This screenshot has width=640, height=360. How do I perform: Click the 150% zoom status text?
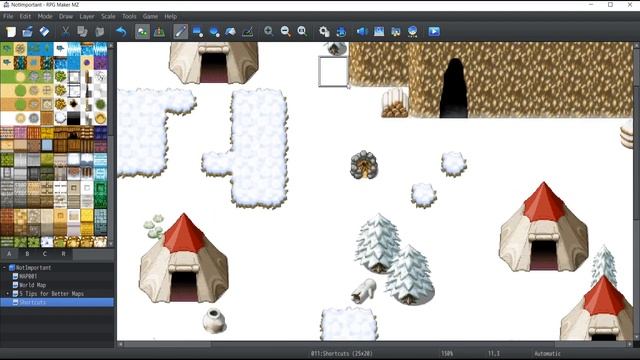tap(447, 353)
